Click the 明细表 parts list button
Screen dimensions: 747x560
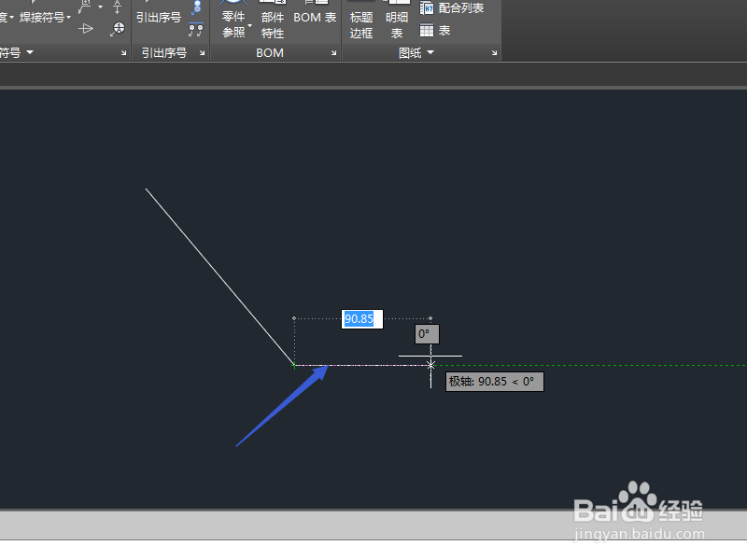coord(397,21)
